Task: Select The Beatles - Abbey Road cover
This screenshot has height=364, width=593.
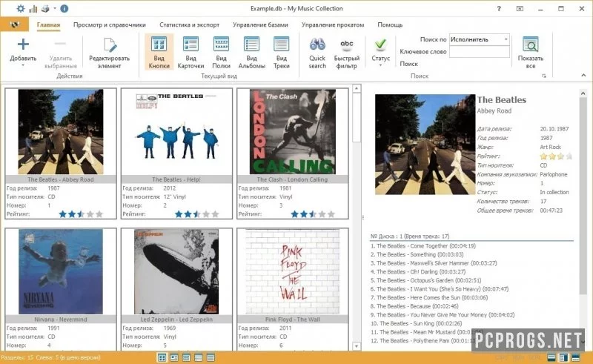Action: coord(61,132)
